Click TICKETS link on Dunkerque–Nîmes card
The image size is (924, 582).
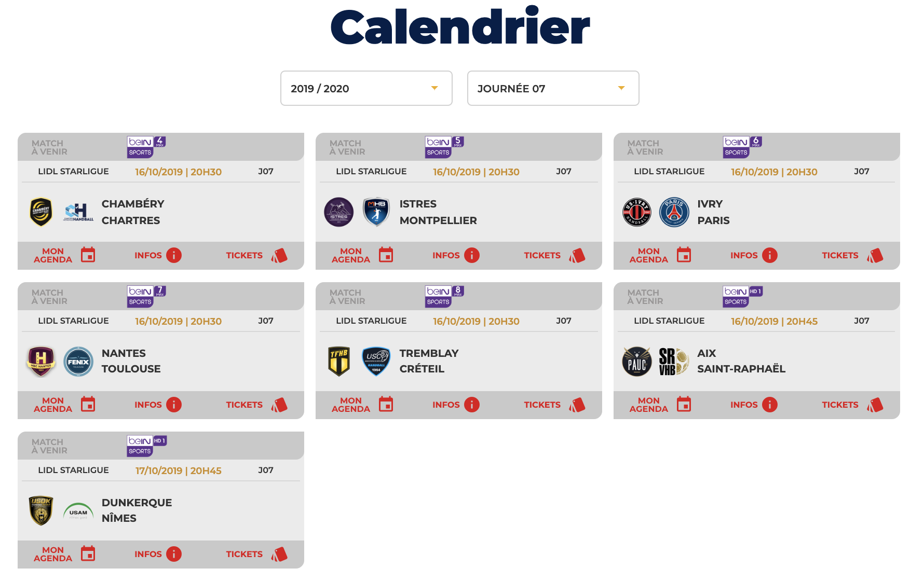244,554
